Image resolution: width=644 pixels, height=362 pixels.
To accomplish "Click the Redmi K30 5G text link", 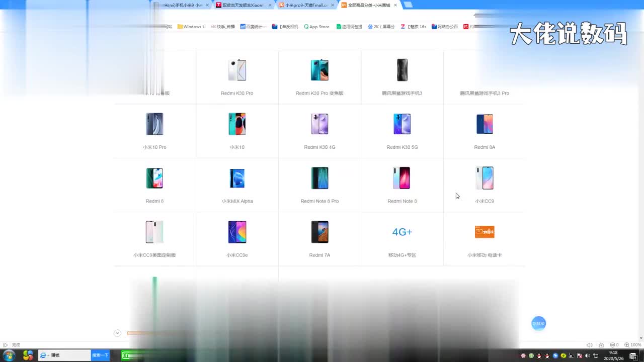I will click(x=402, y=147).
